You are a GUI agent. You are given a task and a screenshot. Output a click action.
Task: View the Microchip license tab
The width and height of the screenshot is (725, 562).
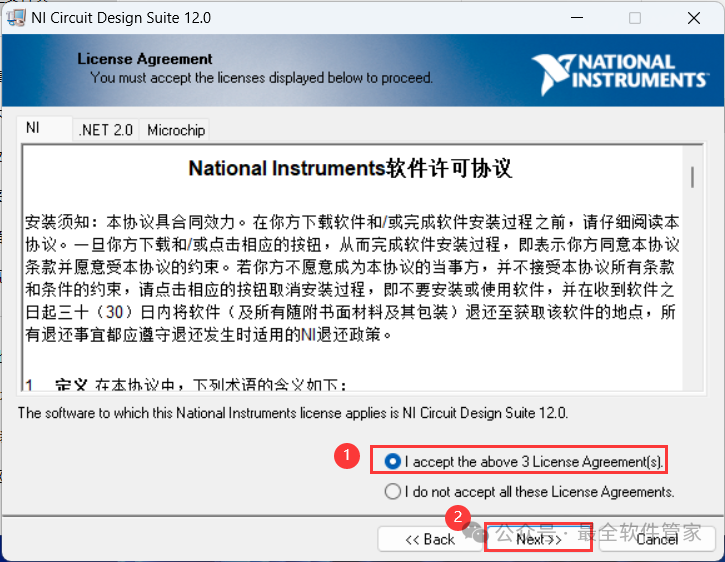pos(175,130)
